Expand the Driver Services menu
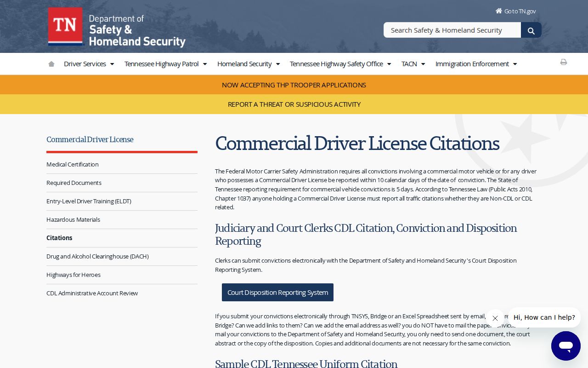The height and width of the screenshot is (368, 588). click(89, 64)
